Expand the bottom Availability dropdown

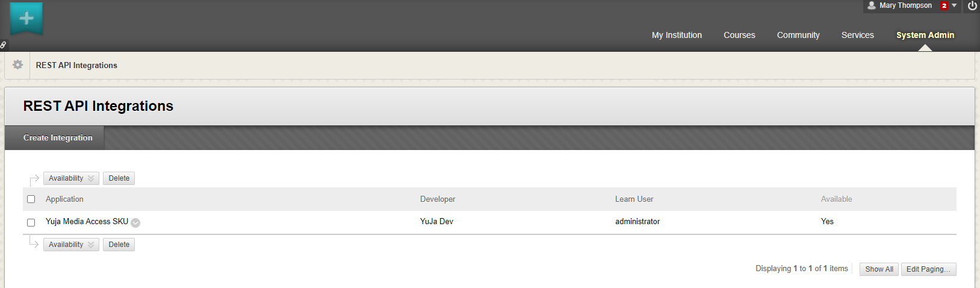[x=71, y=245]
